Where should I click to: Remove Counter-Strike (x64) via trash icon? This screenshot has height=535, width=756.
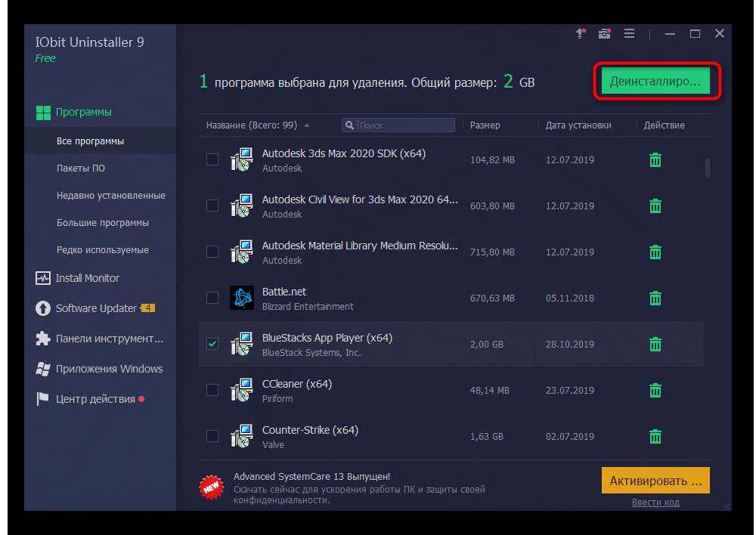click(x=655, y=436)
